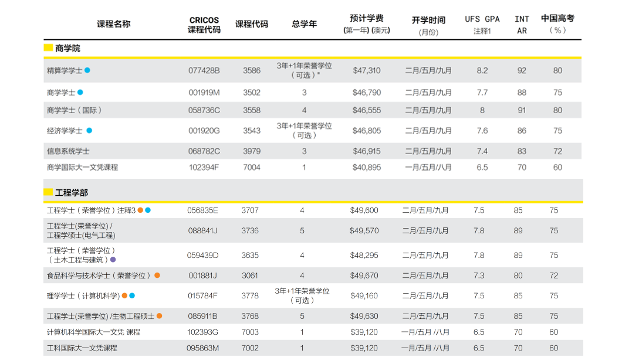
Task: Click the yellow square beside 商学院
Action: pos(48,48)
